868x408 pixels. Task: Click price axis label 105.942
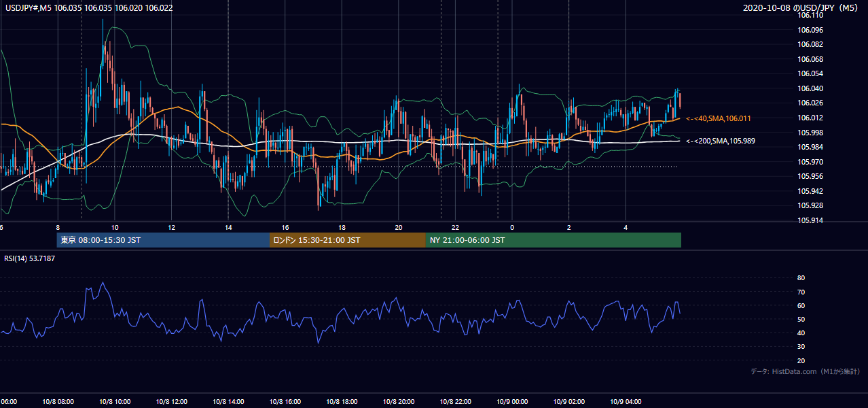click(811, 191)
